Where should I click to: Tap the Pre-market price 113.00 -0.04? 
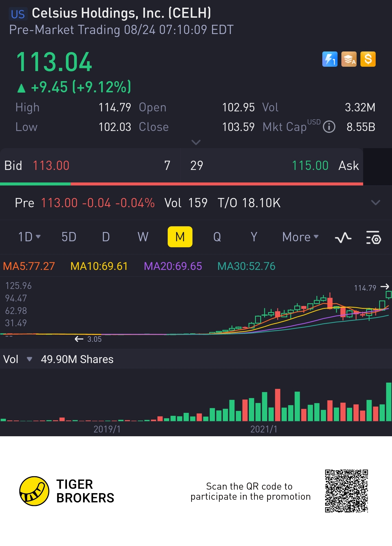pos(76,203)
